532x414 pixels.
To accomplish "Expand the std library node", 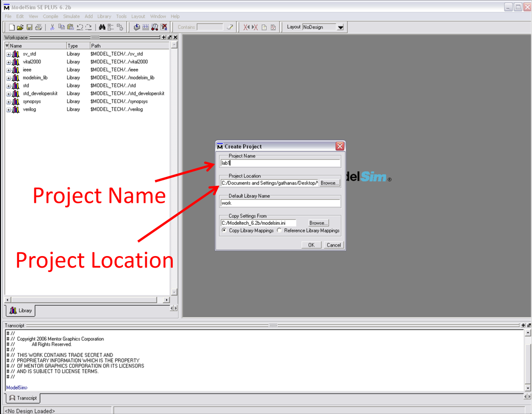I will pyautogui.click(x=8, y=86).
